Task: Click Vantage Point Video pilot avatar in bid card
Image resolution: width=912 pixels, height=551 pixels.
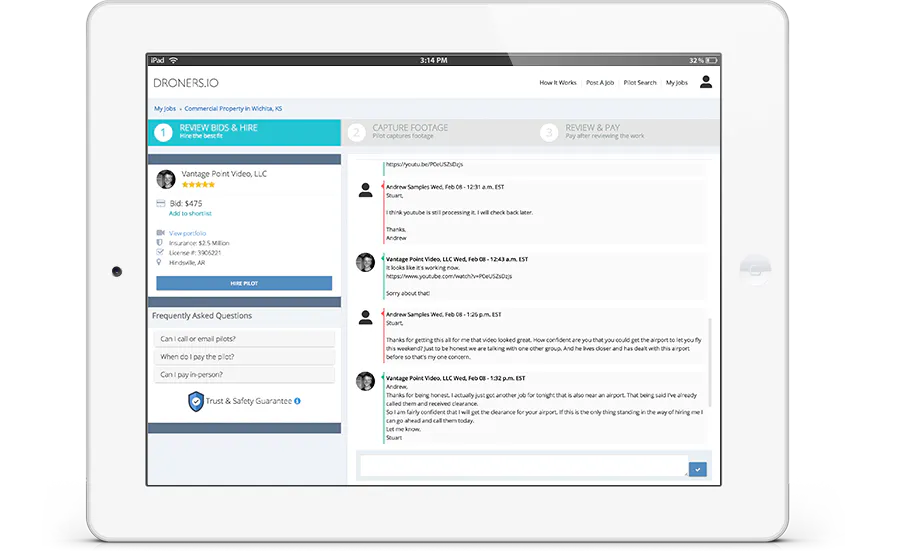Action: (166, 179)
